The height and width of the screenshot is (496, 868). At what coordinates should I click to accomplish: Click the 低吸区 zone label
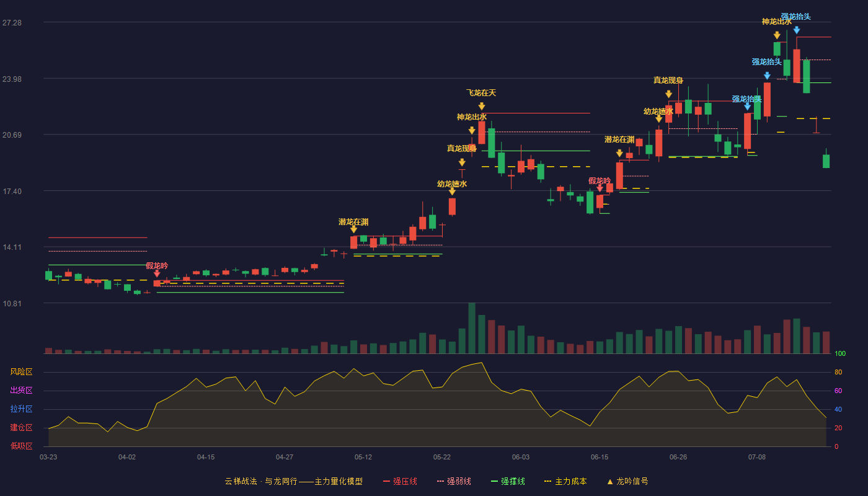22,446
